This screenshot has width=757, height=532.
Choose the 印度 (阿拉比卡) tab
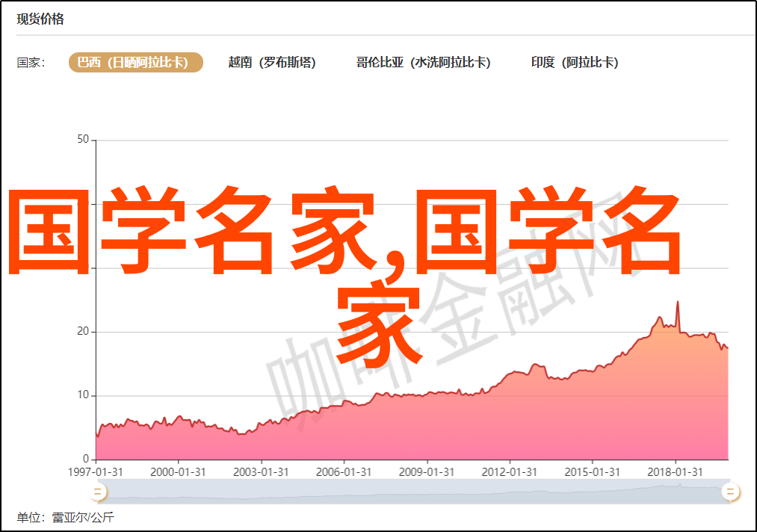coord(575,63)
